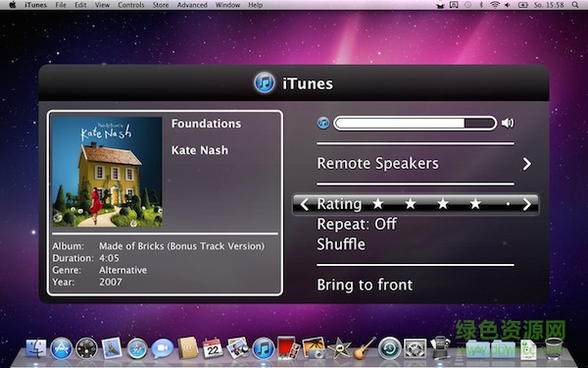Open GarageBand guitar icon in the dock

pos(365,348)
